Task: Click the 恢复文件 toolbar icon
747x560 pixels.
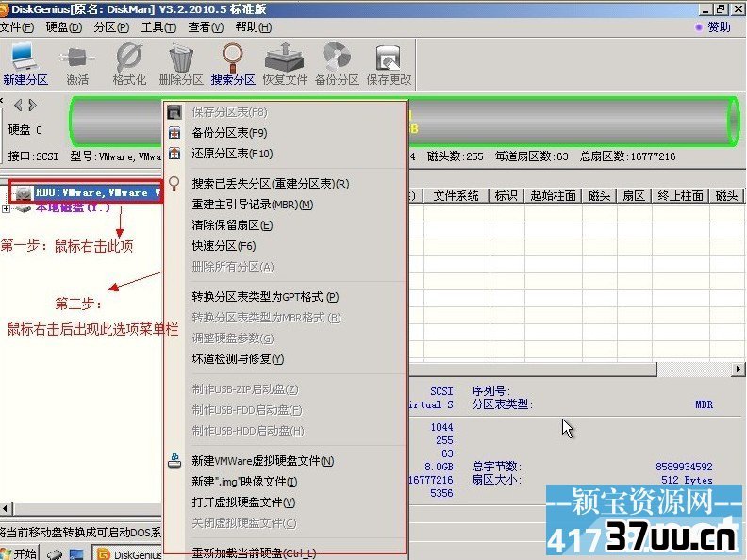Action: point(285,64)
